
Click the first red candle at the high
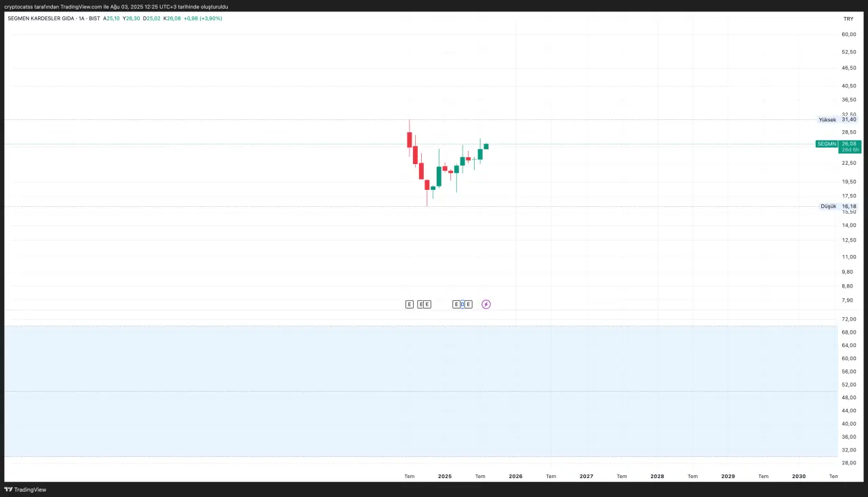pyautogui.click(x=410, y=139)
